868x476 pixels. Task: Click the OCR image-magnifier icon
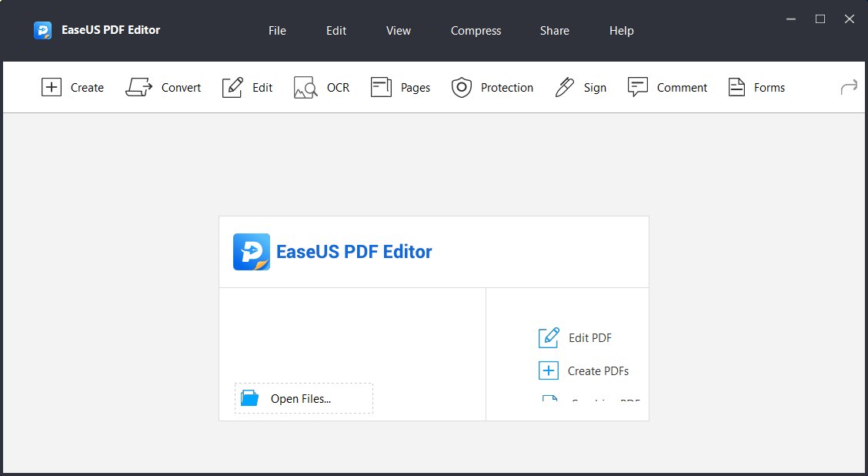point(305,88)
